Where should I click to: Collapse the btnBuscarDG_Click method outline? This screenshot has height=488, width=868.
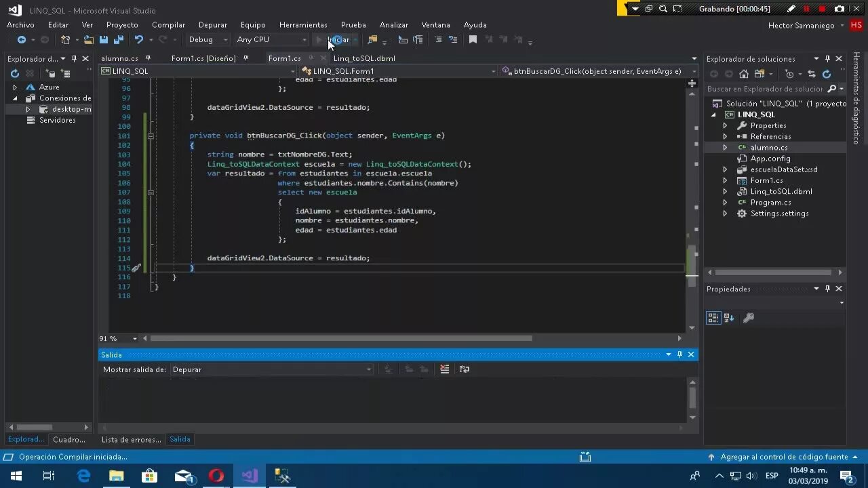coord(151,136)
